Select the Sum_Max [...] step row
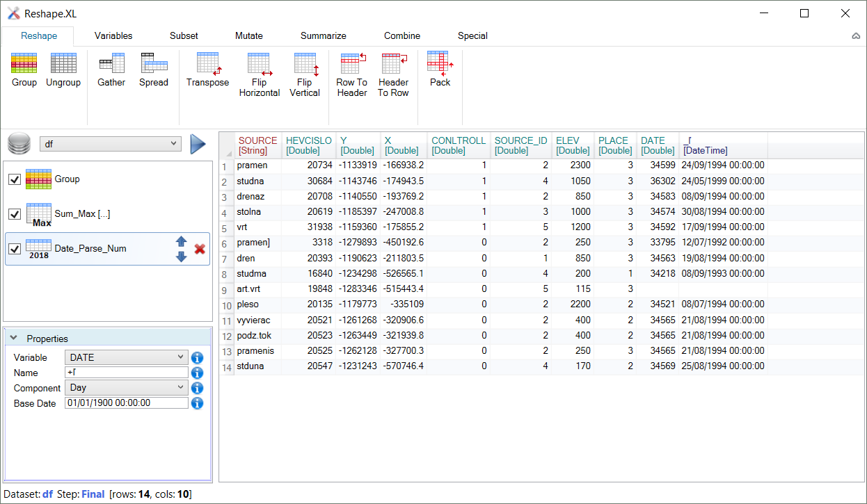This screenshot has width=867, height=504. [107, 214]
